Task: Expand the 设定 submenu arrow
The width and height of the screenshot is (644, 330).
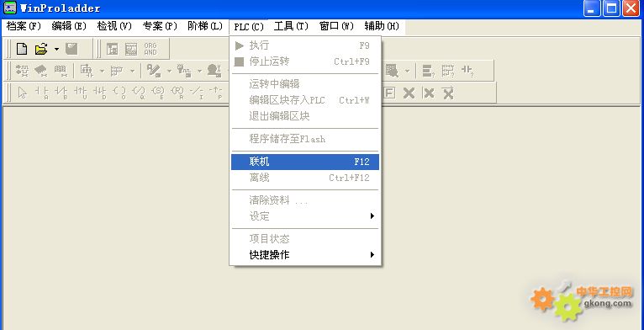Action: pyautogui.click(x=372, y=216)
